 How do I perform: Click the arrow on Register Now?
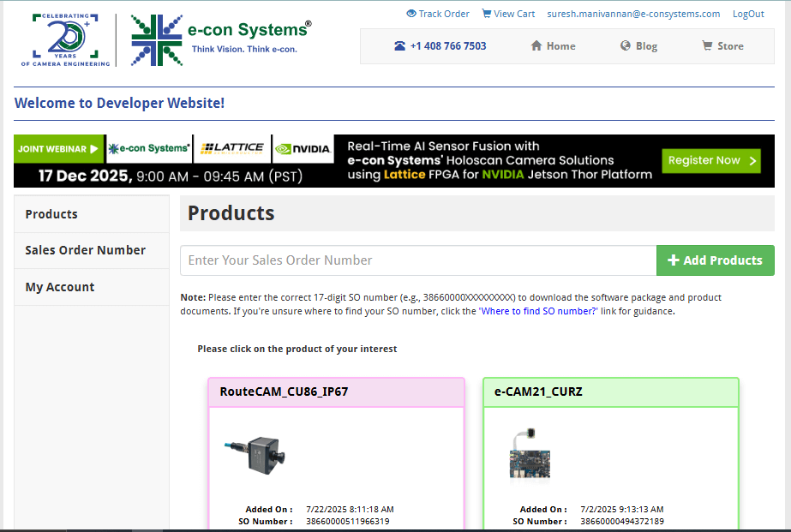[752, 161]
